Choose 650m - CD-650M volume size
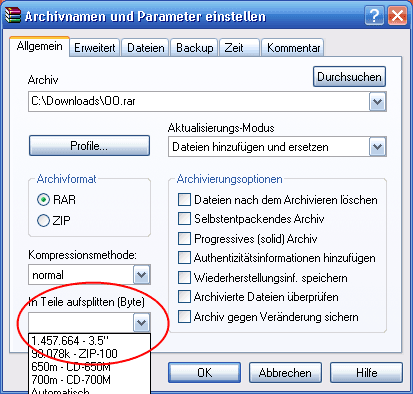The width and height of the screenshot is (413, 394). click(x=90, y=367)
